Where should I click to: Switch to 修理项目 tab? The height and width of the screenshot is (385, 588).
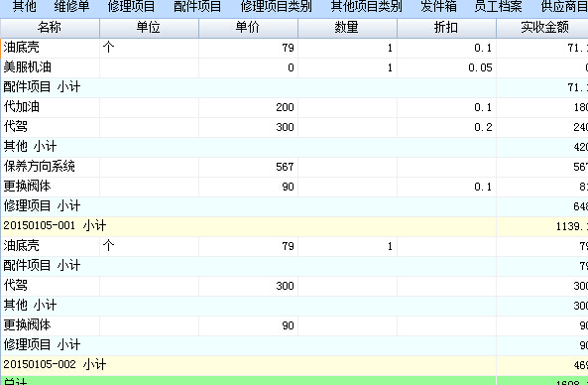[x=131, y=6]
